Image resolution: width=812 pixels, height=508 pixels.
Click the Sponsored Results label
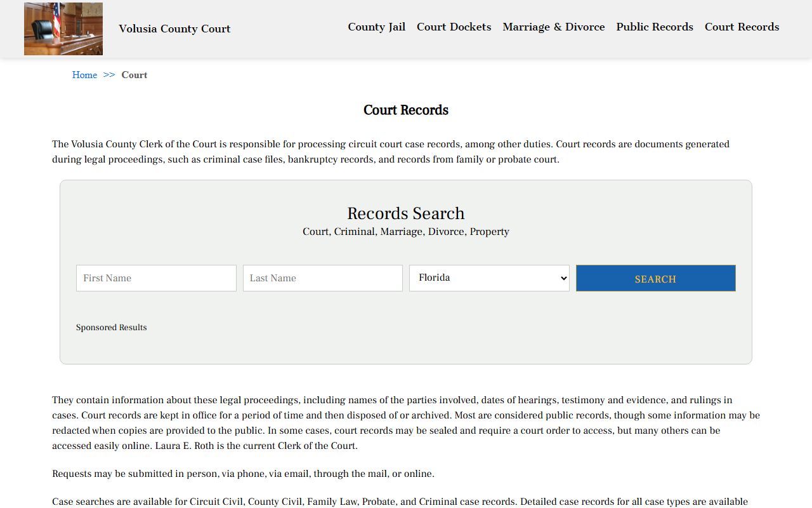(112, 328)
